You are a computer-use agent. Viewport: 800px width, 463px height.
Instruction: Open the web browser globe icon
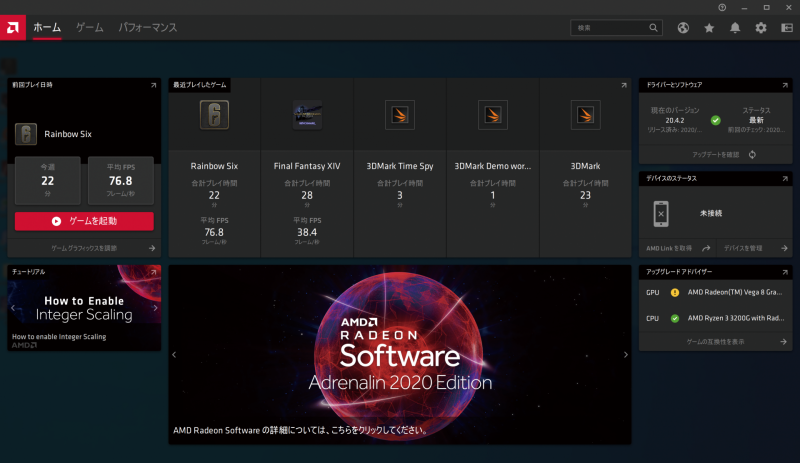[683, 28]
